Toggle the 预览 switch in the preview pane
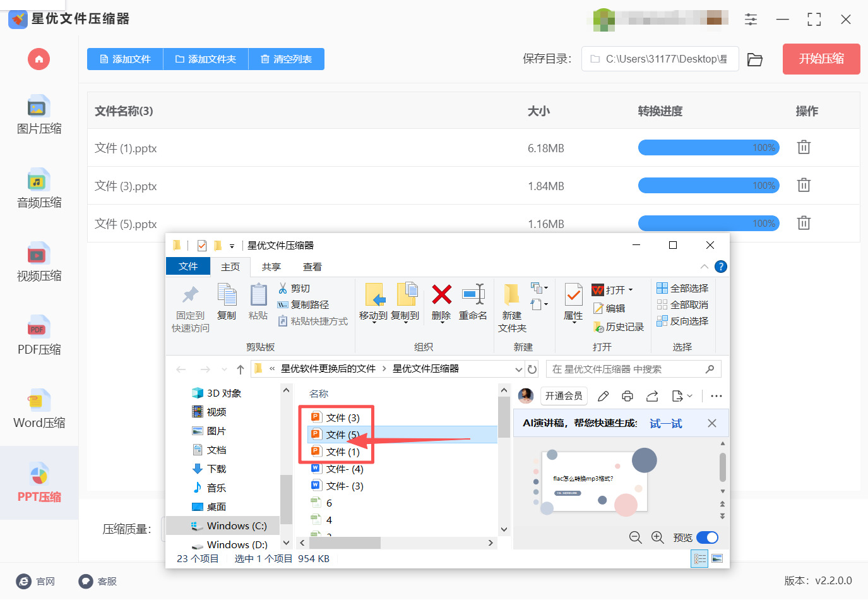This screenshot has height=600, width=868. click(708, 537)
